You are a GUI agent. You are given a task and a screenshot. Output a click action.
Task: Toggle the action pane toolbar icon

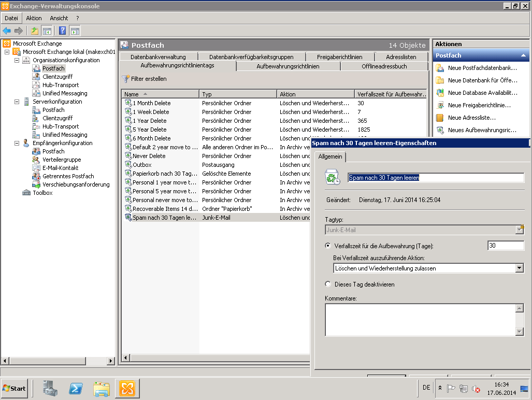click(x=75, y=31)
